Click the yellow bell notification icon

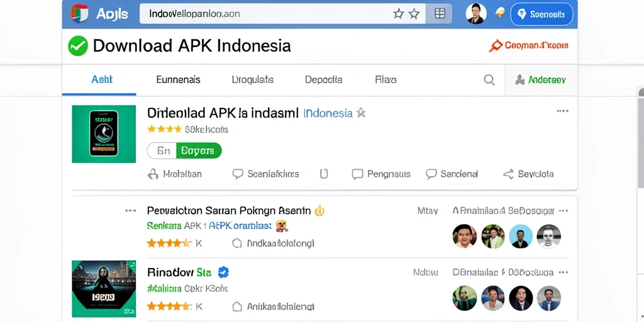[x=500, y=14]
